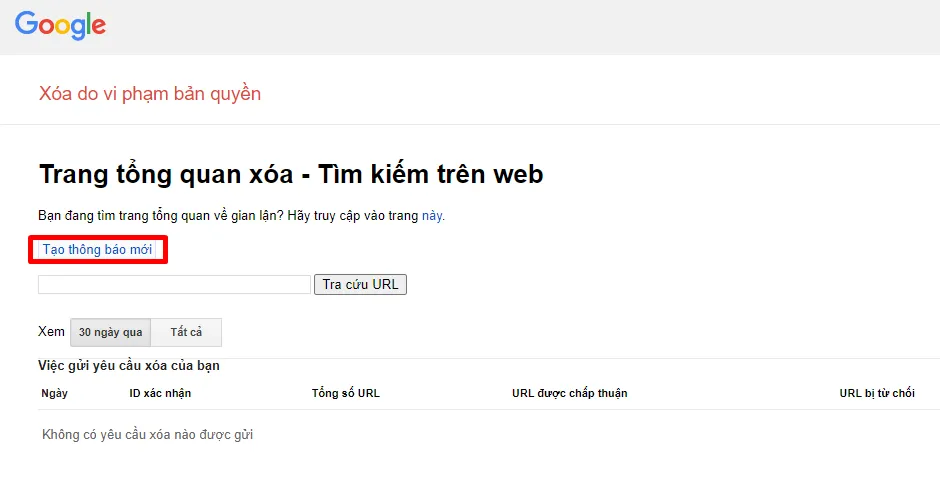Click the 'Trang tổng quan xóa' page title
The height and width of the screenshot is (490, 940).
click(291, 175)
